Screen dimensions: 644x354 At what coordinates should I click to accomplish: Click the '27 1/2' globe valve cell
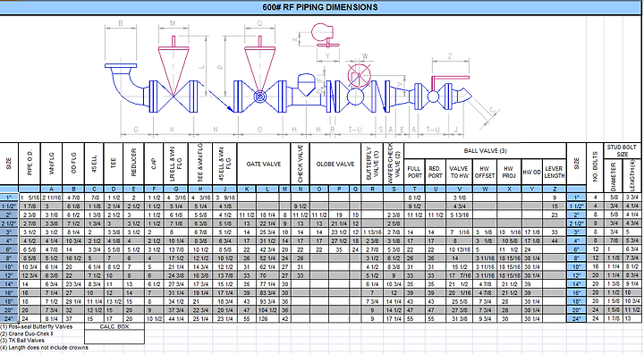pyautogui.click(x=339, y=240)
